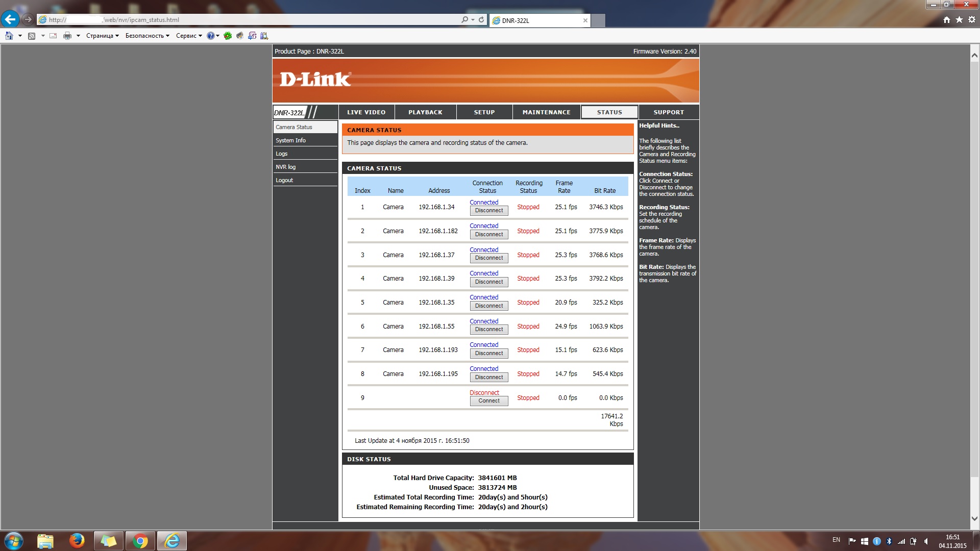The height and width of the screenshot is (551, 980).
Task: Click the Print toolbar icon
Action: point(67,36)
